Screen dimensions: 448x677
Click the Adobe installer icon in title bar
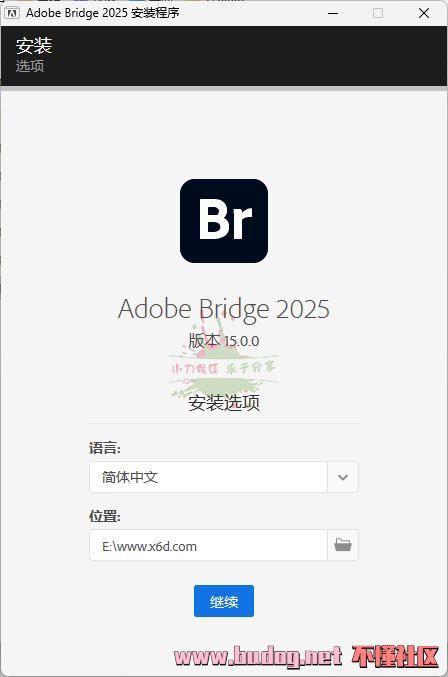pyautogui.click(x=12, y=13)
